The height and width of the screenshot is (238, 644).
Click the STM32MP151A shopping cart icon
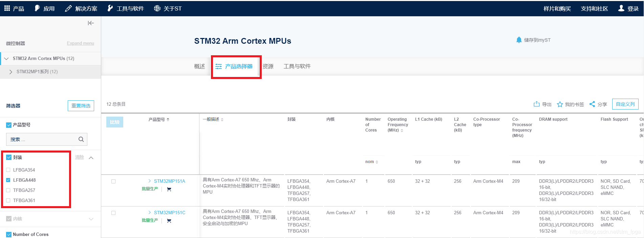click(x=169, y=189)
